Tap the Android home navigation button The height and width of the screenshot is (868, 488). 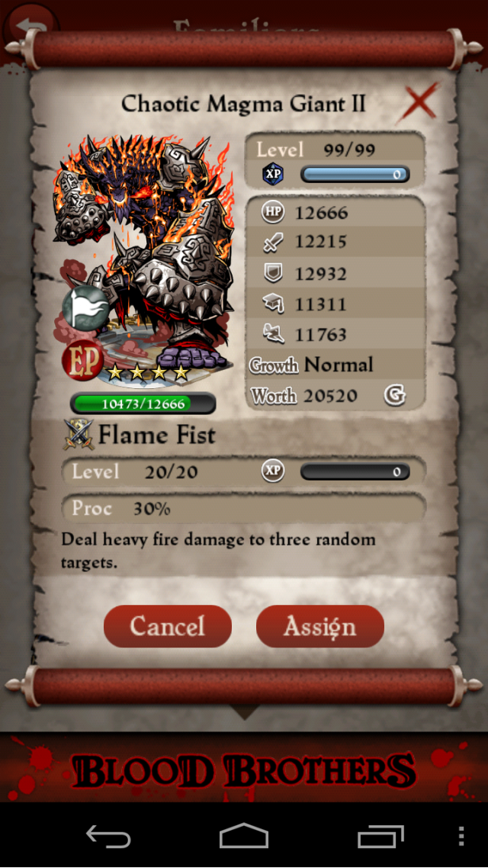click(244, 836)
